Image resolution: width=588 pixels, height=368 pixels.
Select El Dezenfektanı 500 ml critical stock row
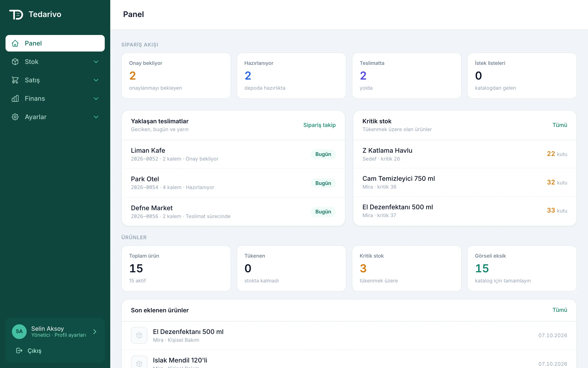(x=465, y=211)
